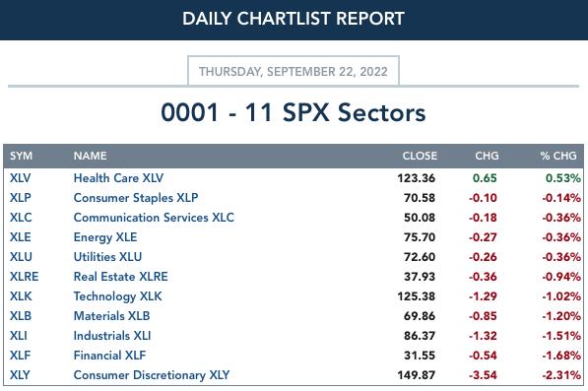Screen dimensions: 588x391
Task: Sort table by % CHG column header
Action: coord(558,156)
